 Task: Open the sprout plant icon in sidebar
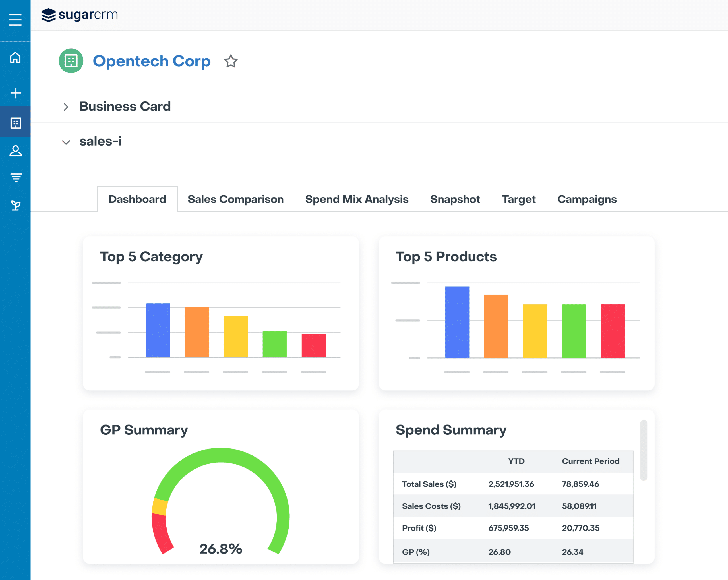(16, 205)
